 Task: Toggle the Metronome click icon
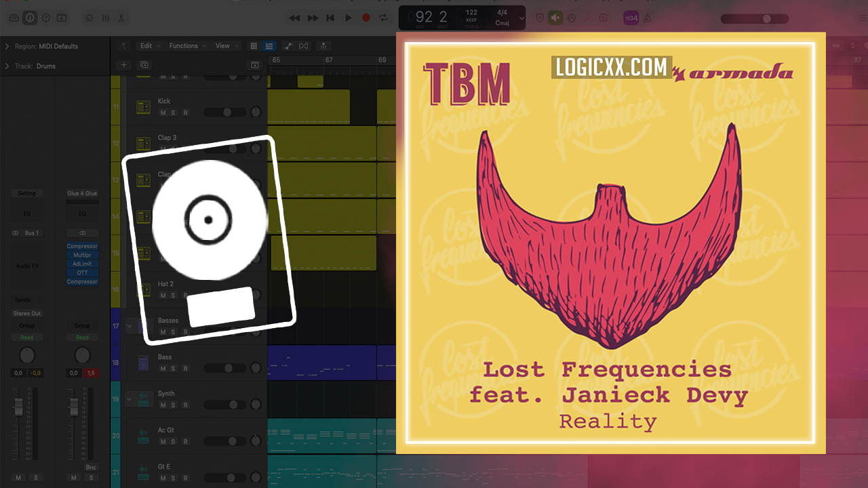[647, 18]
